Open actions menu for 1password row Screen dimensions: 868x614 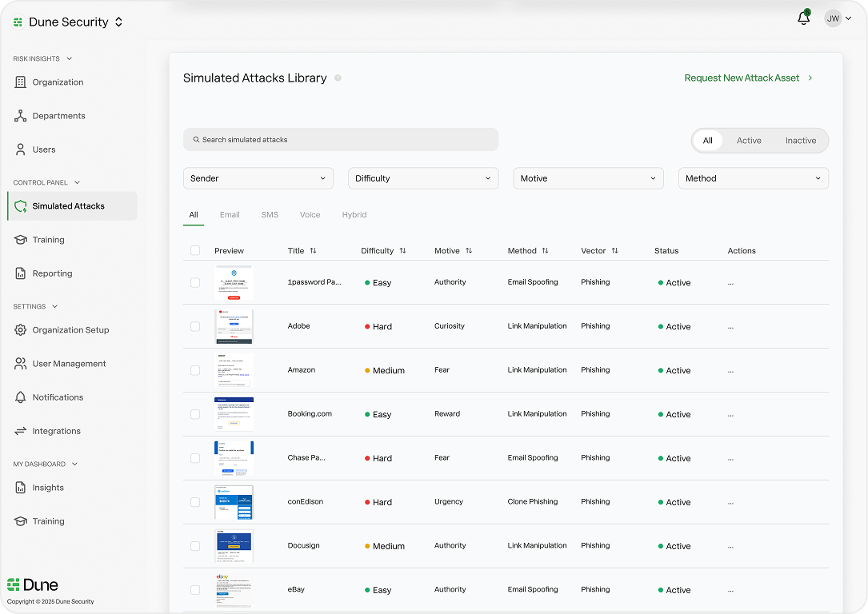730,283
